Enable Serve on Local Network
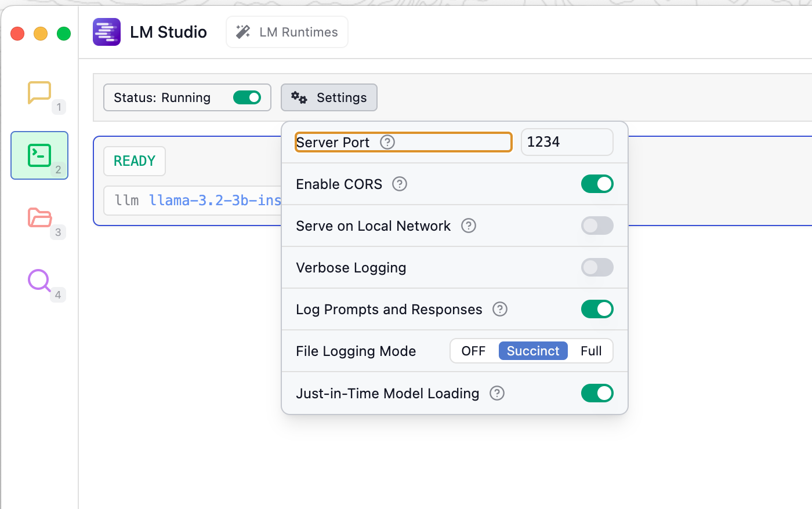 (597, 226)
